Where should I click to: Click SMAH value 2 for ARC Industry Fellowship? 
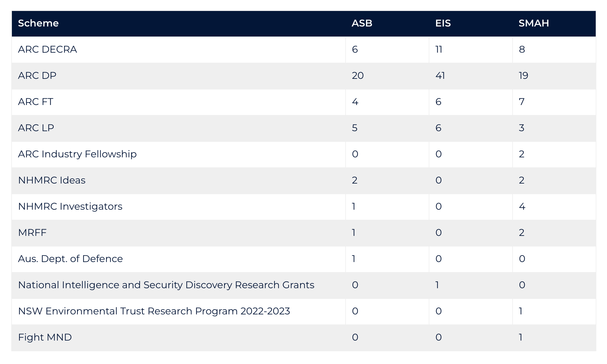point(522,154)
